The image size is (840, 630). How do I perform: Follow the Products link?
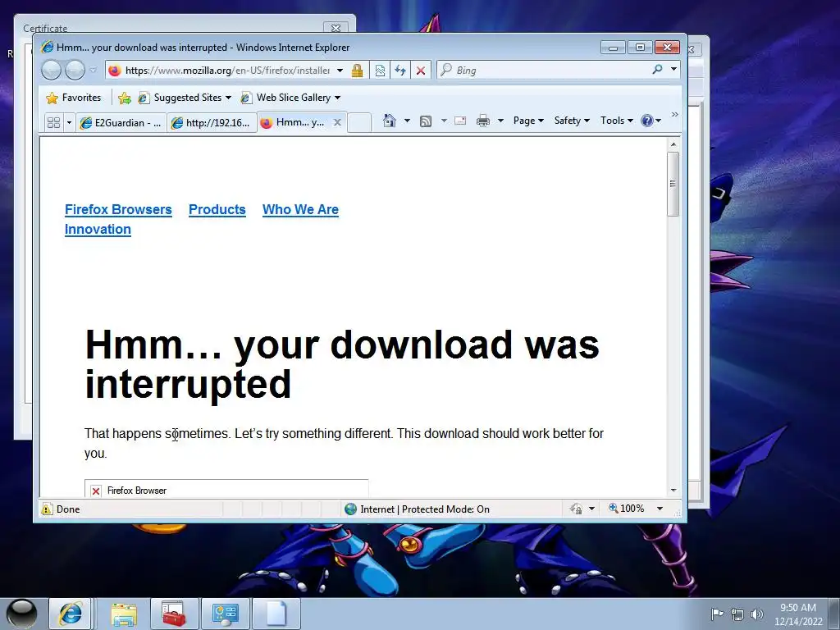(x=217, y=209)
